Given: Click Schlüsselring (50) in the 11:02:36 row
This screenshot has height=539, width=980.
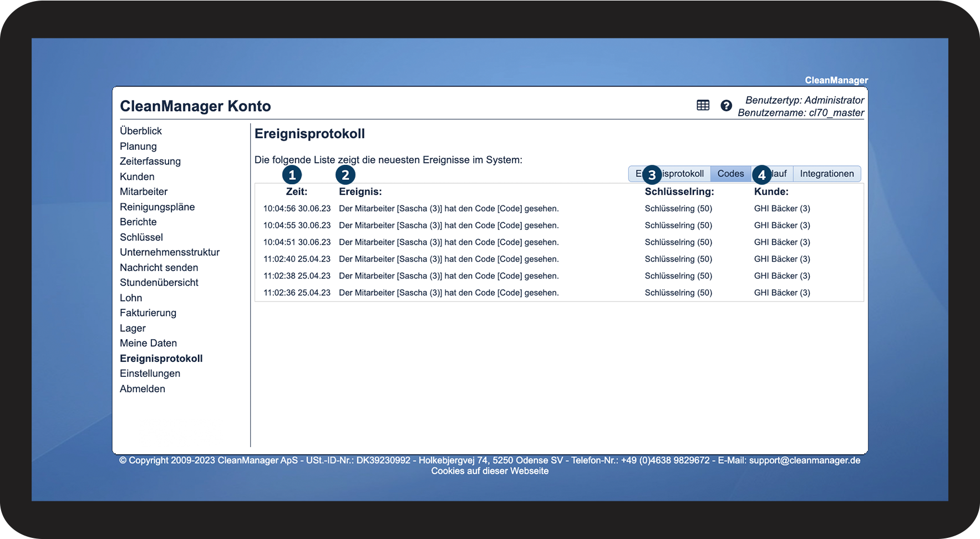Looking at the screenshot, I should point(678,293).
